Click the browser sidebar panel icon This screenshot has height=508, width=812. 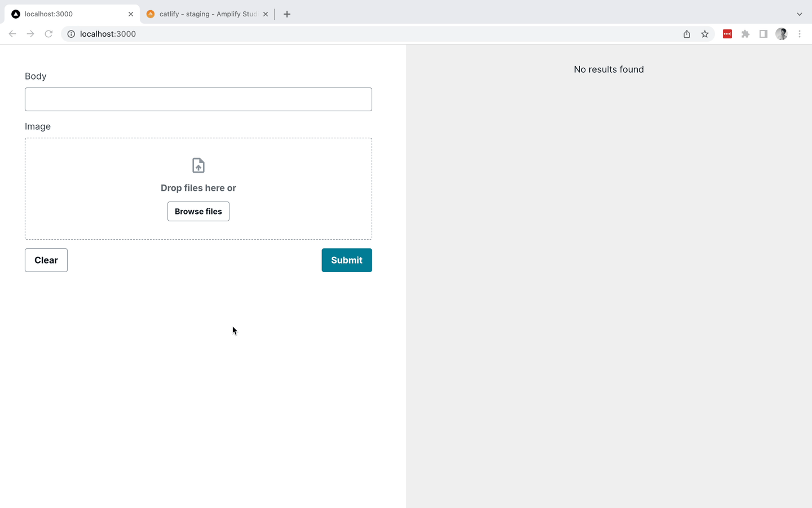click(x=763, y=34)
